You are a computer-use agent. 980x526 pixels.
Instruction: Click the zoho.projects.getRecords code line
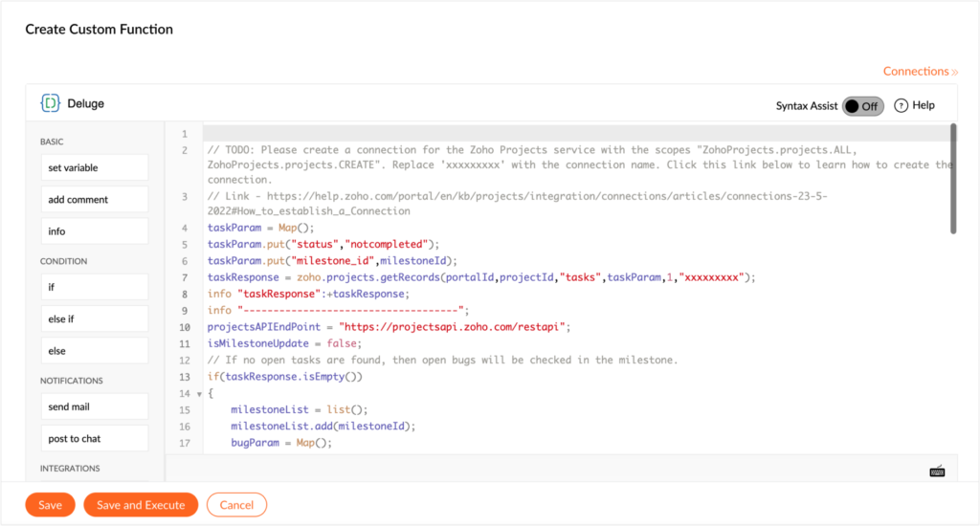[481, 277]
